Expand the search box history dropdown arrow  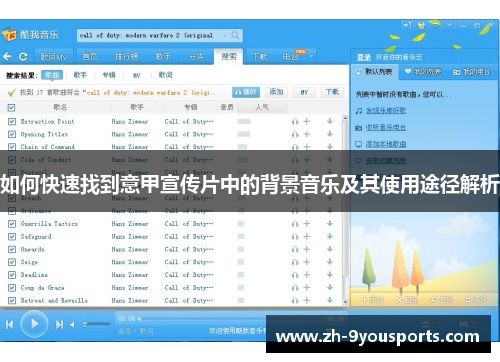tap(225, 36)
